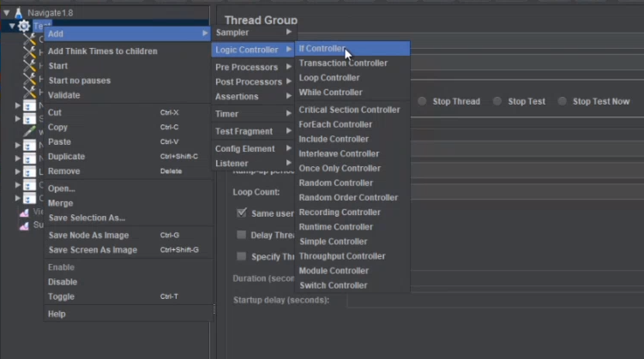Image resolution: width=644 pixels, height=359 pixels.
Task: Select Add Think Times to children
Action: point(102,51)
